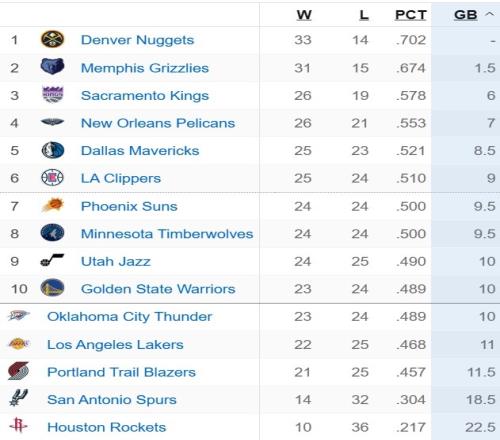
Task: Click the Dallas Mavericks logo
Action: pos(53,150)
